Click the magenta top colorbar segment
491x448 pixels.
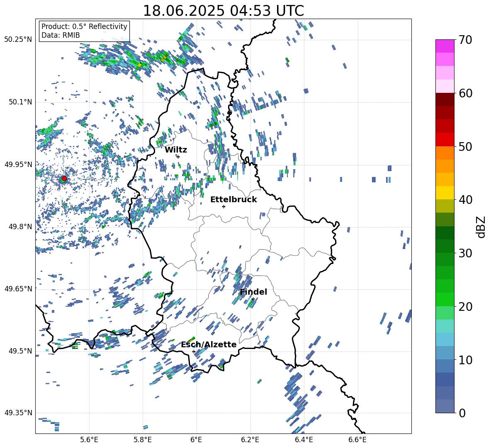pos(445,46)
